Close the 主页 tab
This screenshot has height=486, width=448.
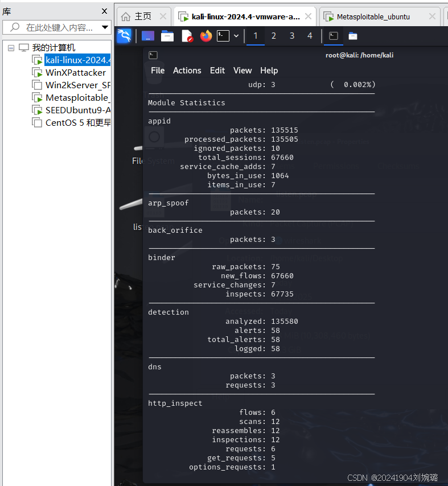(163, 17)
